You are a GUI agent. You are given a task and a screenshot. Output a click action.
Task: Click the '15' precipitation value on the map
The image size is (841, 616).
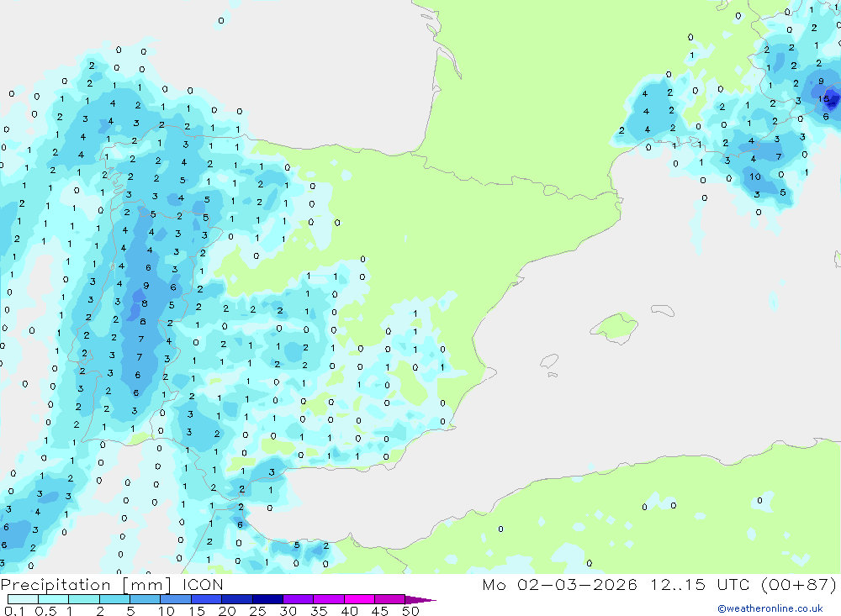[x=824, y=98]
